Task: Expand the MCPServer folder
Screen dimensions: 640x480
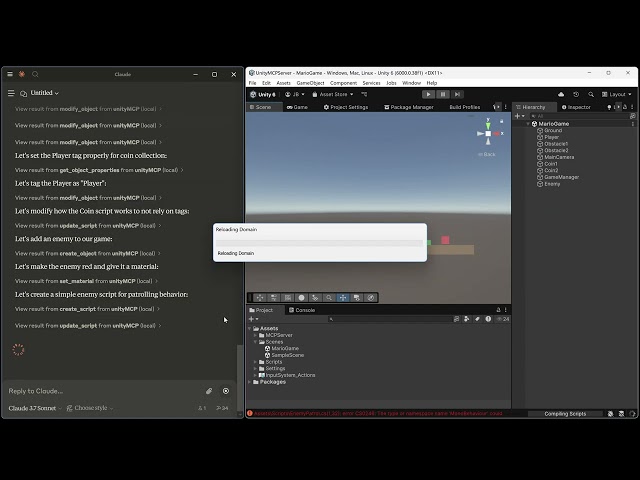Action: pos(256,335)
